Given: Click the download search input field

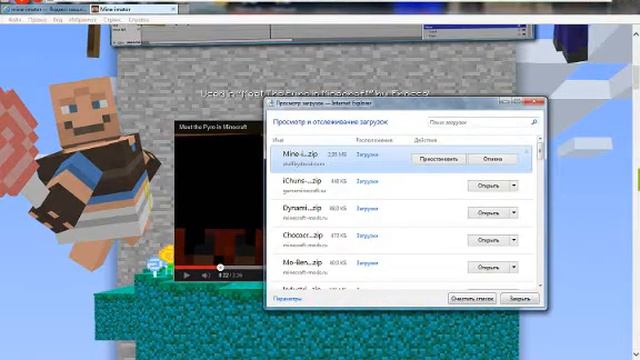Looking at the screenshot, I should pyautogui.click(x=479, y=122).
